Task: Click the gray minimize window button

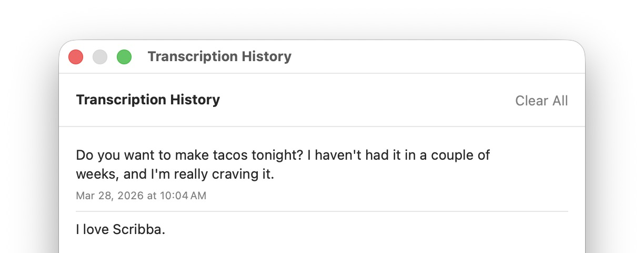Action: (x=100, y=57)
